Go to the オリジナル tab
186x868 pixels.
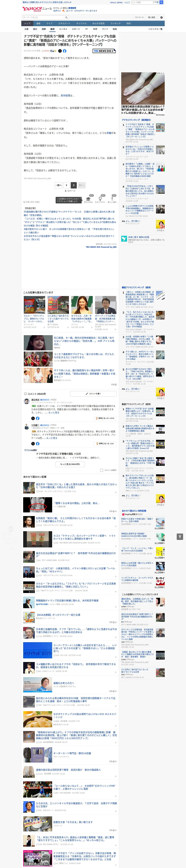point(81,23)
